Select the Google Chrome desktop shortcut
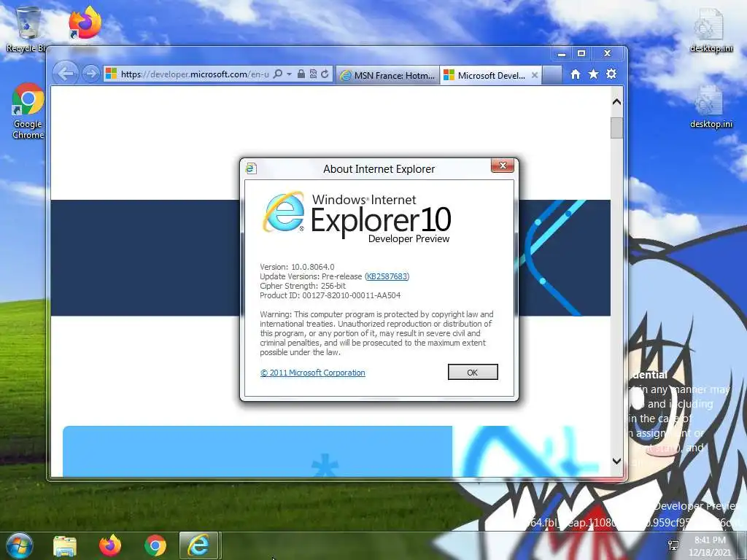The height and width of the screenshot is (560, 747). click(x=28, y=111)
